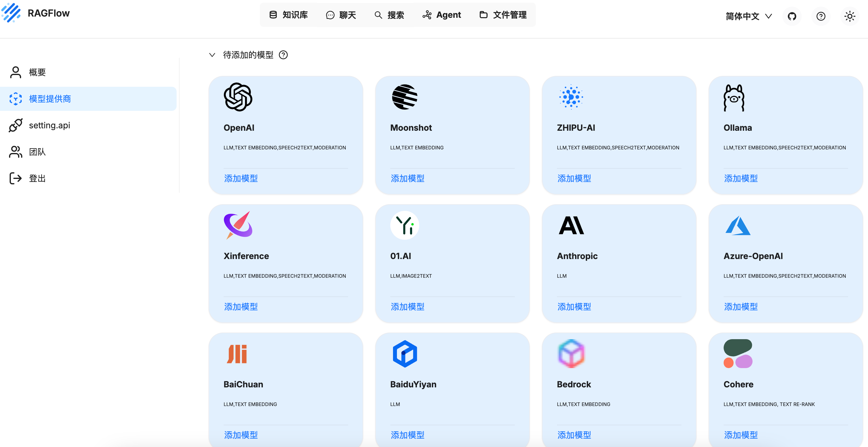
Task: Click the Xinference provider card
Action: (x=285, y=263)
